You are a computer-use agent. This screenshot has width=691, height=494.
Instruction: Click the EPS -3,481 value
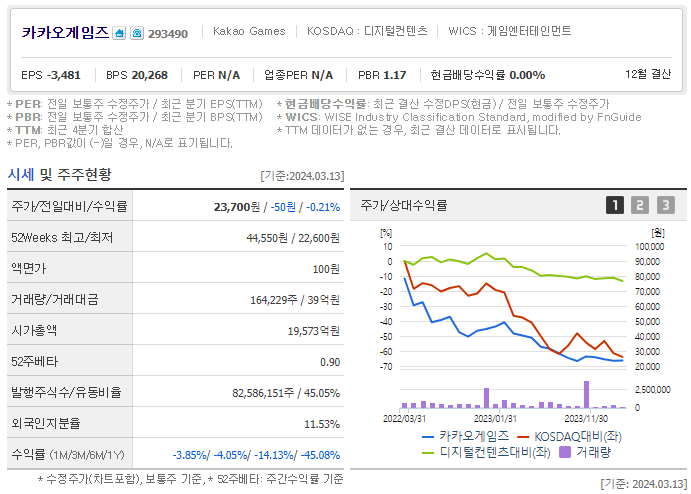51,75
